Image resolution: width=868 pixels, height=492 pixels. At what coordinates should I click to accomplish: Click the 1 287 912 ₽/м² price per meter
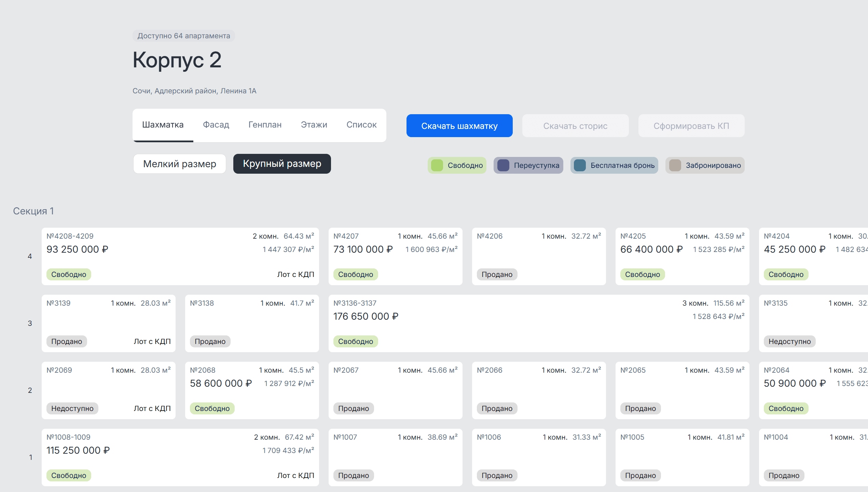click(x=289, y=384)
